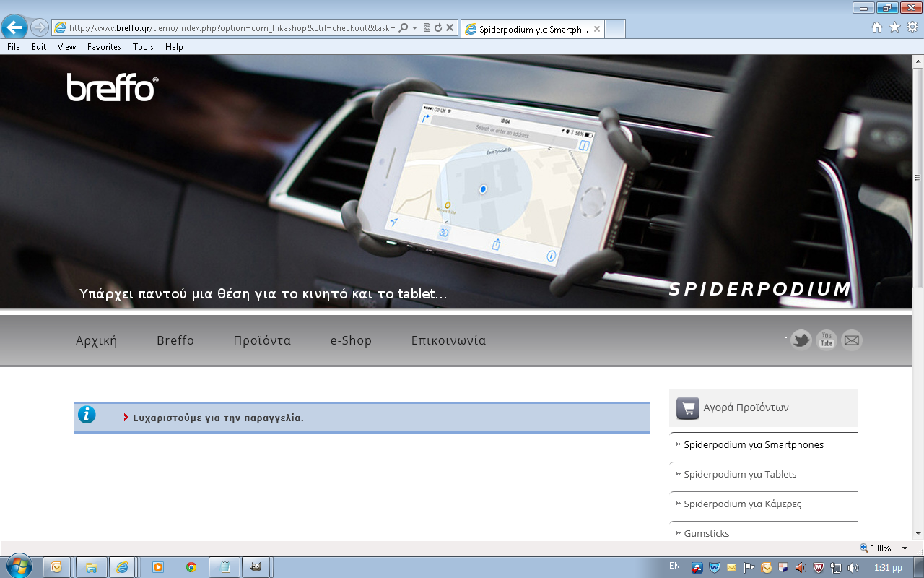Launch Google Chrome from the taskbar

pos(191,567)
